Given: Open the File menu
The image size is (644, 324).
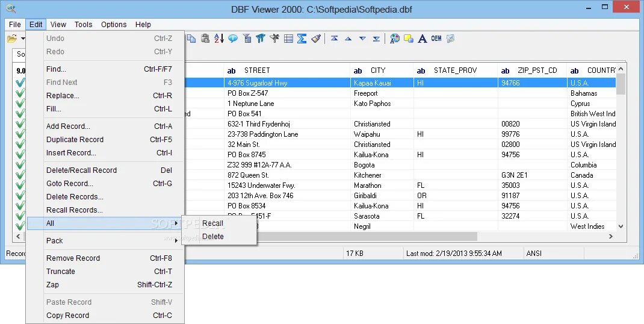Looking at the screenshot, I should 15,25.
